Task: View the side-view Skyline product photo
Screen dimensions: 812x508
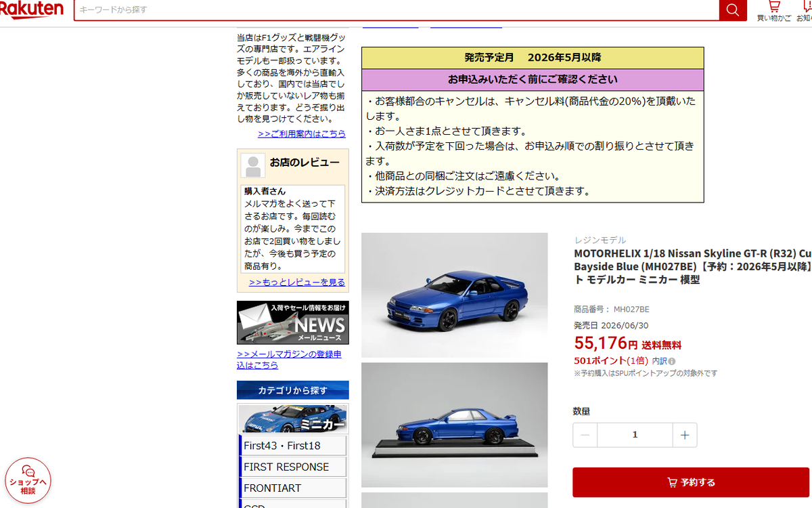Action: click(454, 425)
